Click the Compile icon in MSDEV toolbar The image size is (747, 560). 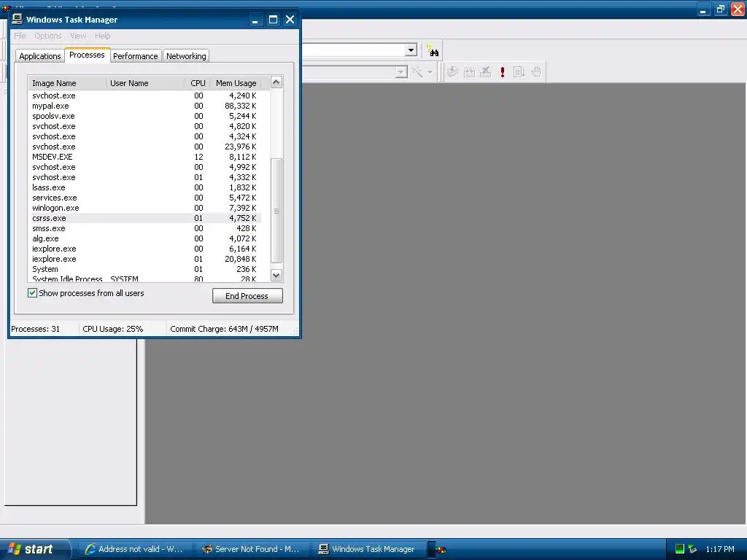tap(452, 72)
